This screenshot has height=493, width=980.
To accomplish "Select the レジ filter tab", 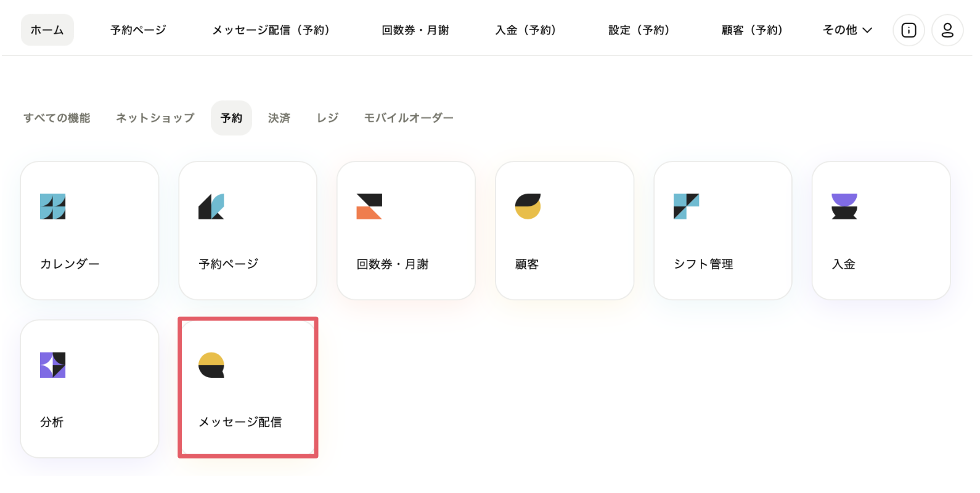I will [x=328, y=118].
